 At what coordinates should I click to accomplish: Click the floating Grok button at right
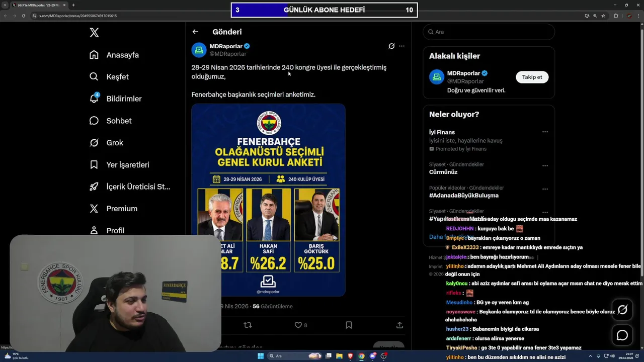coord(622,310)
